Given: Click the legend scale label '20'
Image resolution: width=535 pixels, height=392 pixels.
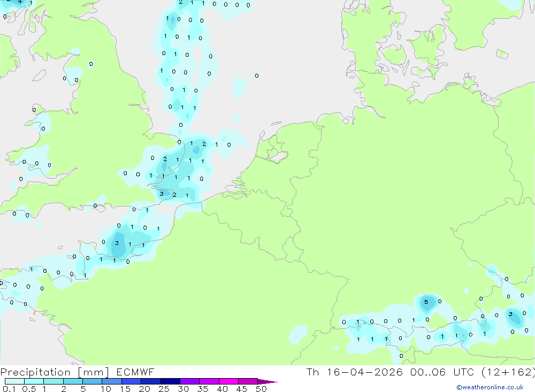Looking at the screenshot, I should 144,389.
